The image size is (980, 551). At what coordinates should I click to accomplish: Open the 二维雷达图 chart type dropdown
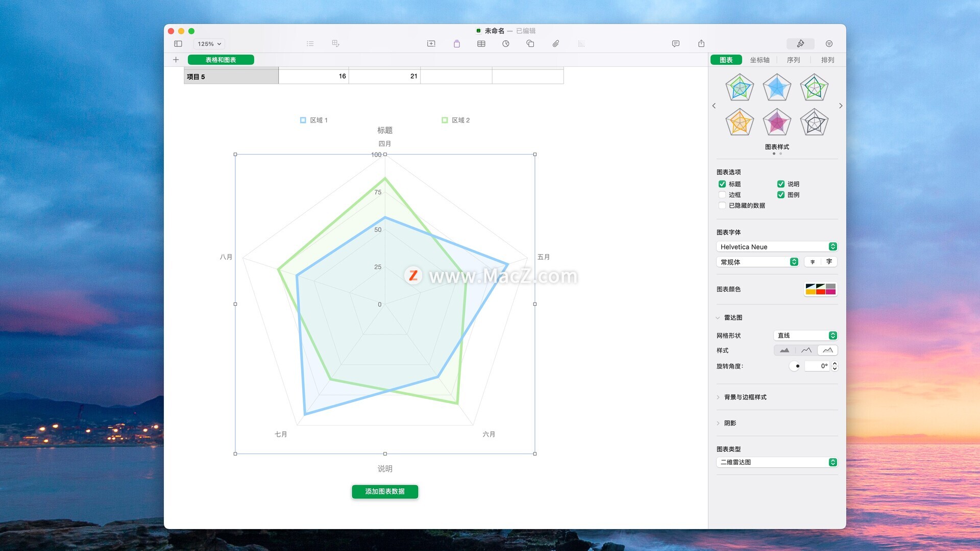click(x=776, y=462)
